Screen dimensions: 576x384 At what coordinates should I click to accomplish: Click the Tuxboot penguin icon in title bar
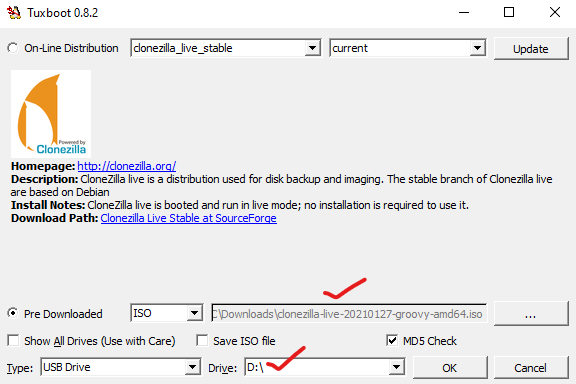click(x=14, y=12)
